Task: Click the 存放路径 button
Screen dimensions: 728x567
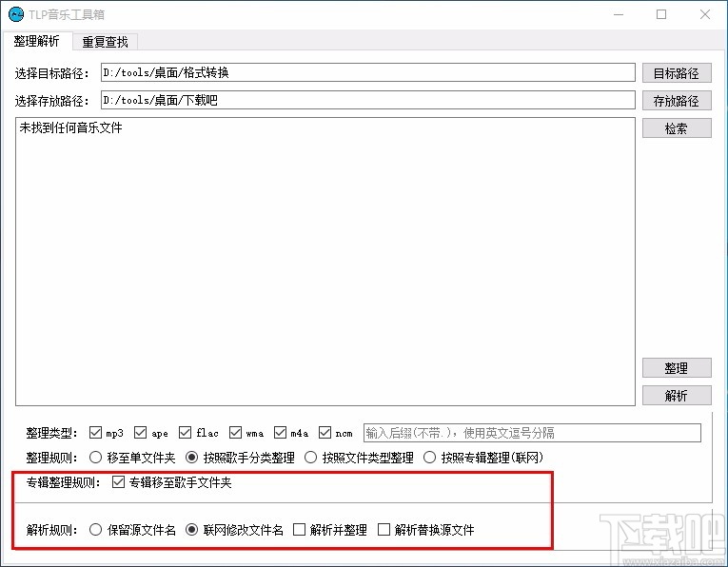Action: pos(677,101)
